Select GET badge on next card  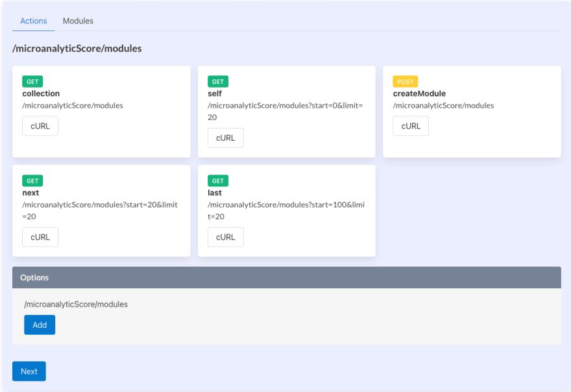point(32,180)
